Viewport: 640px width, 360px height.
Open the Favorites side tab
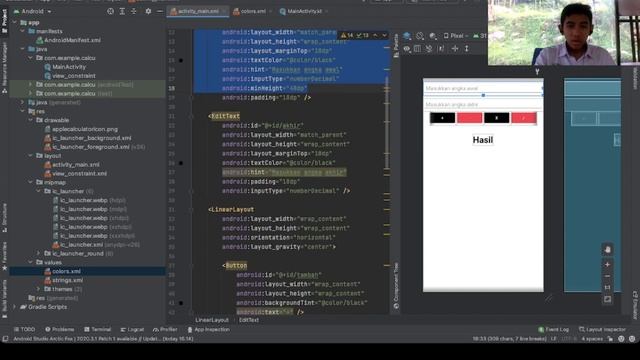pyautogui.click(x=4, y=256)
